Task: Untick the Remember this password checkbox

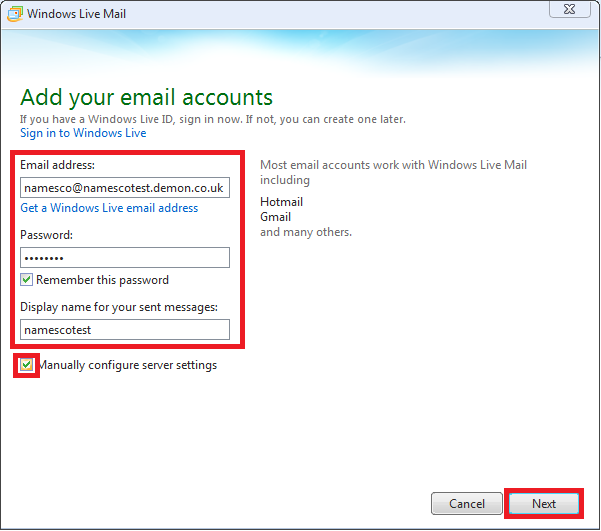Action: pyautogui.click(x=26, y=280)
